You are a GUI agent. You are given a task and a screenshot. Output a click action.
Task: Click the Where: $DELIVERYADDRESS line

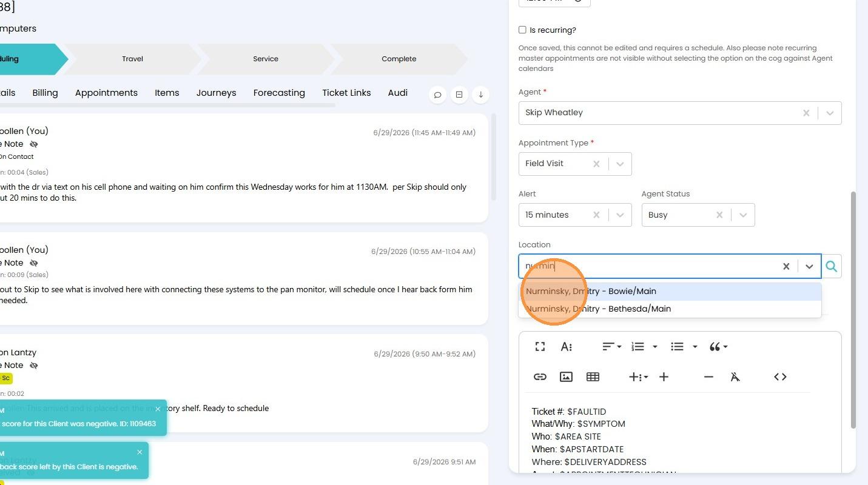pyautogui.click(x=589, y=462)
